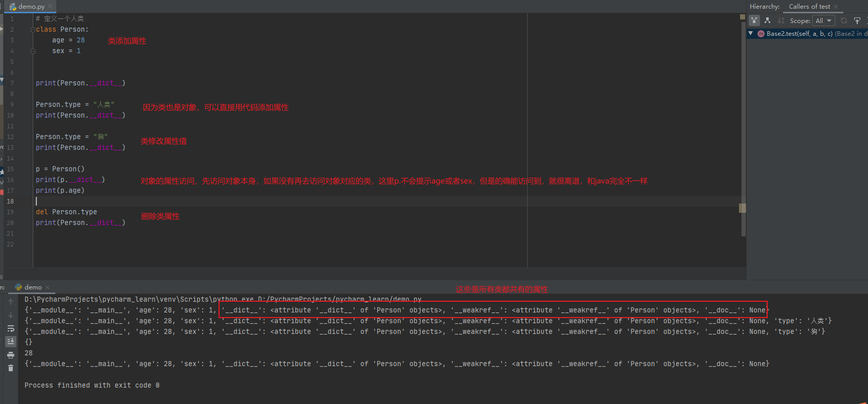
Task: Click the '28' console output line
Action: (x=29, y=353)
